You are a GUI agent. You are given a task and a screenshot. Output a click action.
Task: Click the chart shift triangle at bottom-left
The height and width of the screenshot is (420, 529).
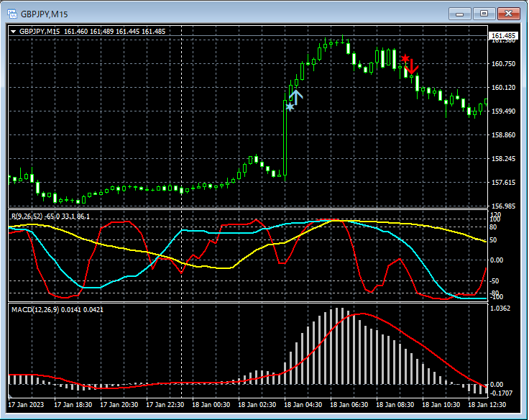tap(11, 397)
